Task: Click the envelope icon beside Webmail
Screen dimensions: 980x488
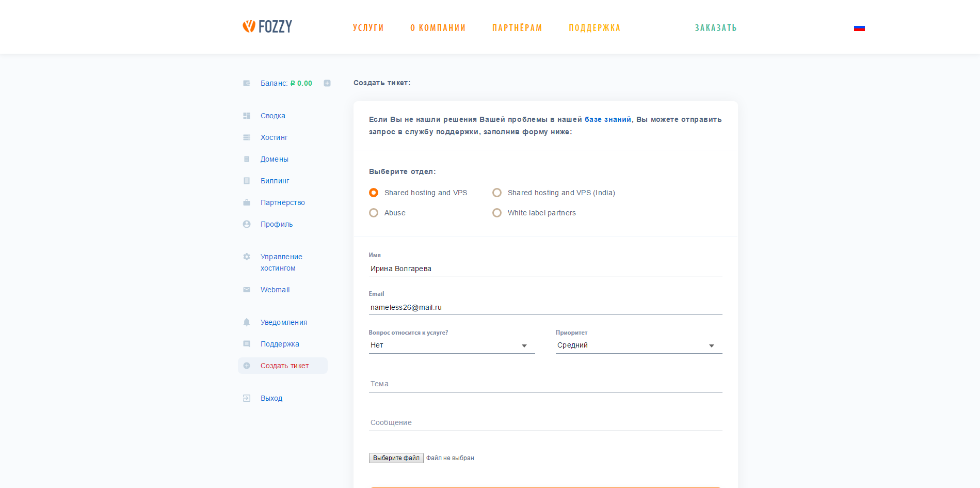Action: coord(247,290)
